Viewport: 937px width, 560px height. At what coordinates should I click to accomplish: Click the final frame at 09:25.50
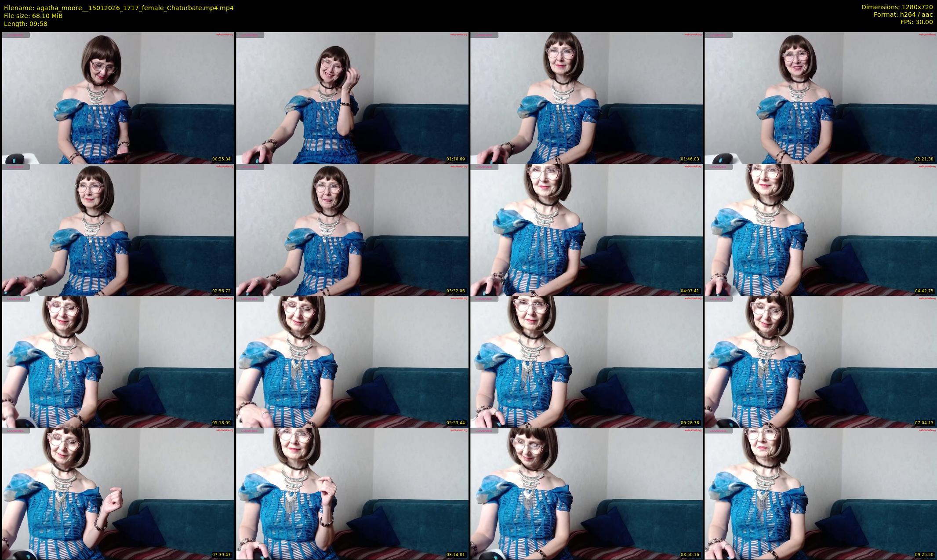pos(821,493)
